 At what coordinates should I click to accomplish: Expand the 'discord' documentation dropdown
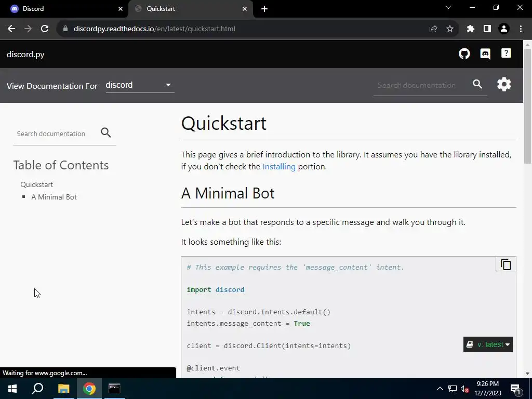click(140, 85)
